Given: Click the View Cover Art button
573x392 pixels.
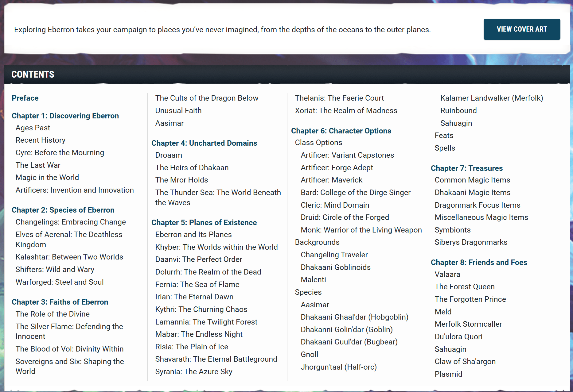Looking at the screenshot, I should [521, 29].
